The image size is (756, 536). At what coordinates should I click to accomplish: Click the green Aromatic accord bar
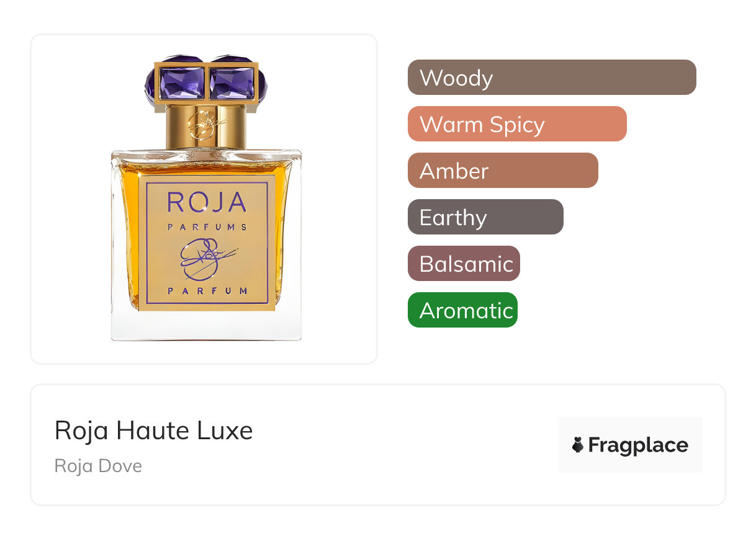(462, 310)
